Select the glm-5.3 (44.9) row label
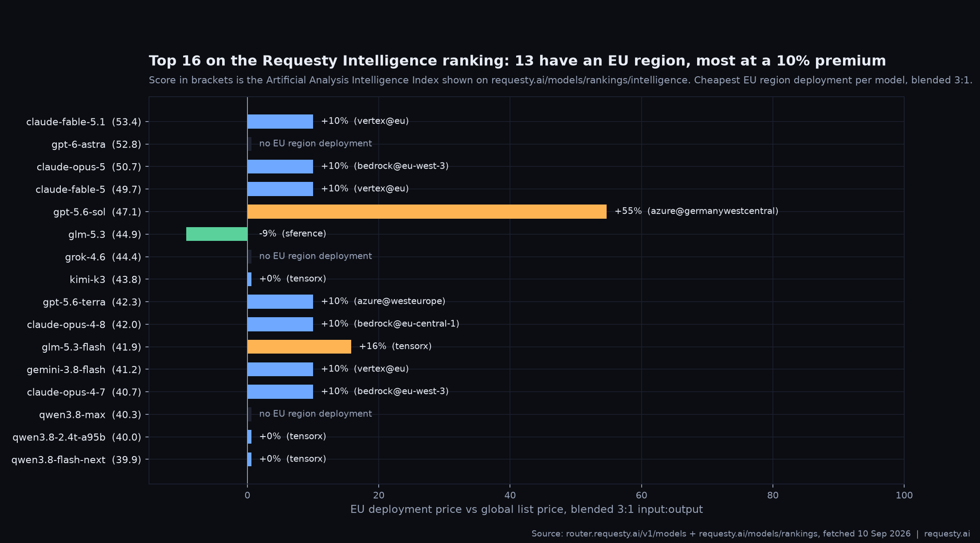Viewport: 980px width, 543px height. [x=105, y=234]
